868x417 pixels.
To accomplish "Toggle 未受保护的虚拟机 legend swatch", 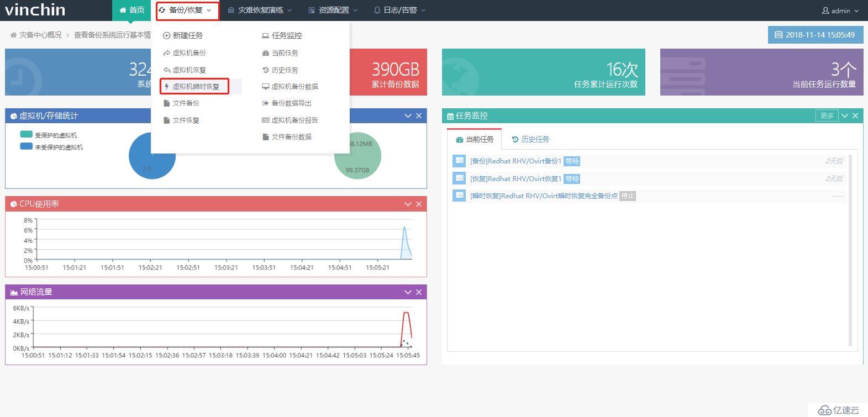I will 26,146.
